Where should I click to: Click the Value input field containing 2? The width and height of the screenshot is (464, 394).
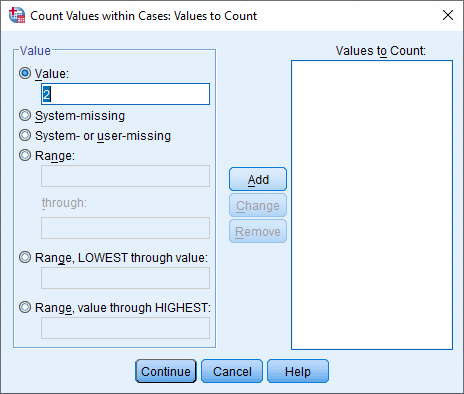click(125, 94)
